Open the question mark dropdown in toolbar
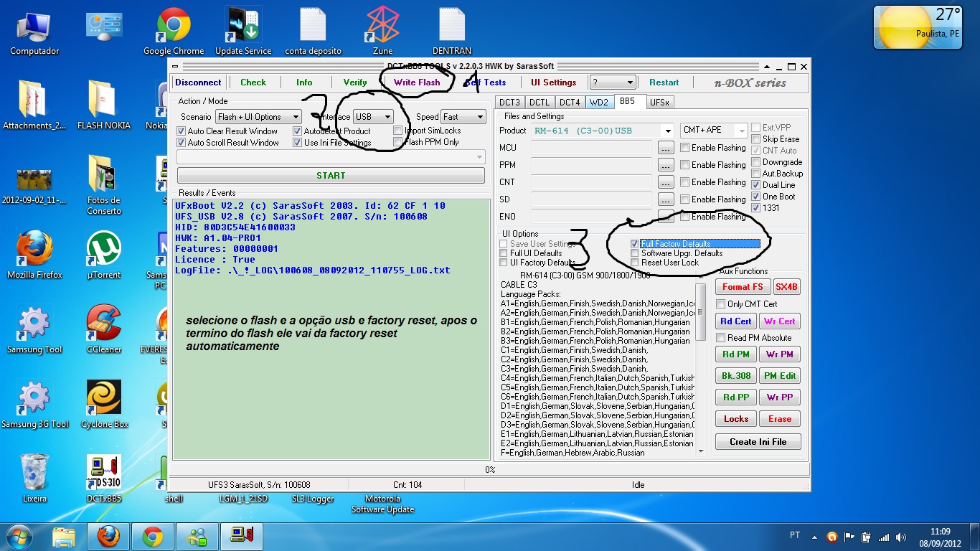The height and width of the screenshot is (551, 980). tap(612, 83)
